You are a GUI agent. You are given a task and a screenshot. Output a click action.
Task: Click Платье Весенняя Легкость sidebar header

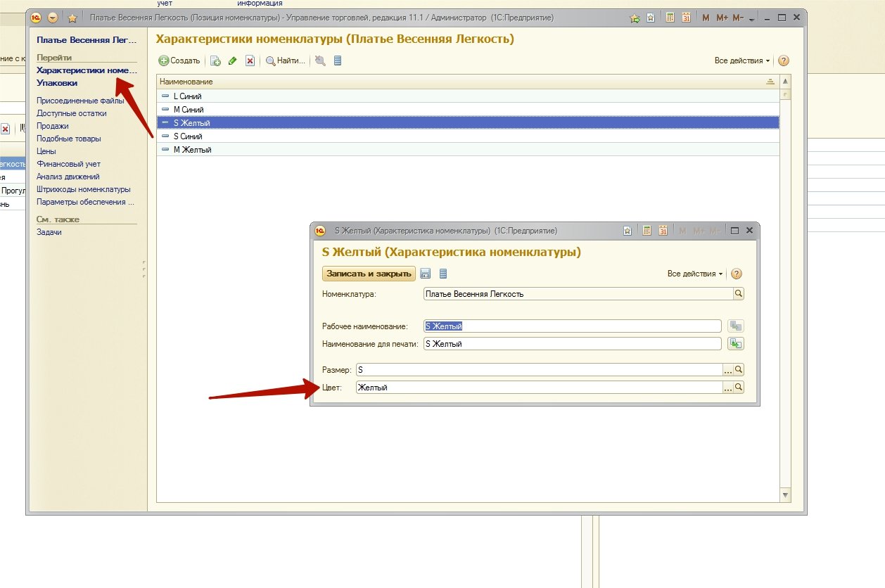87,41
